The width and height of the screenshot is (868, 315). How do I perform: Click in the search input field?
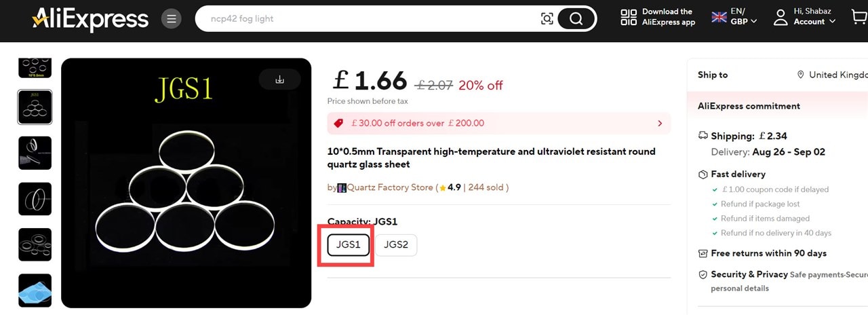(366, 19)
